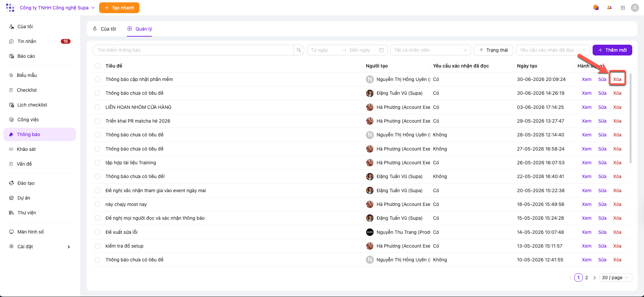Viewport: 644px width, 297px height.
Task: Click the Vấn đề sidebar icon
Action: (11, 164)
